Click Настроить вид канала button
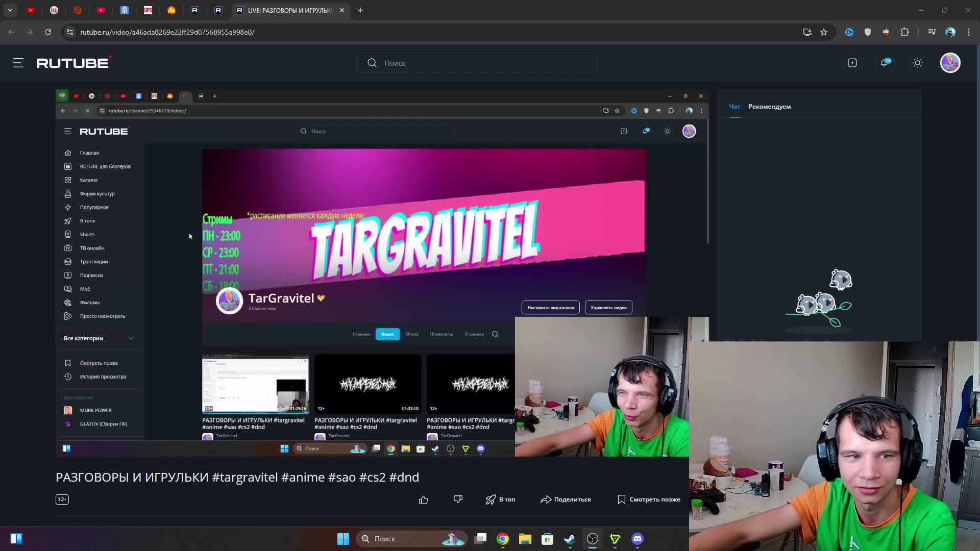Image resolution: width=980 pixels, height=551 pixels. point(550,308)
